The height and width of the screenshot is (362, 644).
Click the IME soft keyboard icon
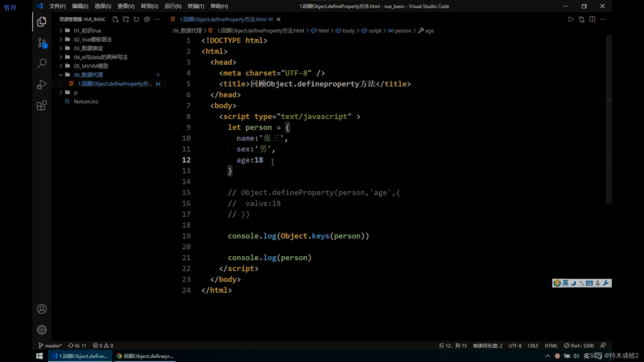[589, 283]
